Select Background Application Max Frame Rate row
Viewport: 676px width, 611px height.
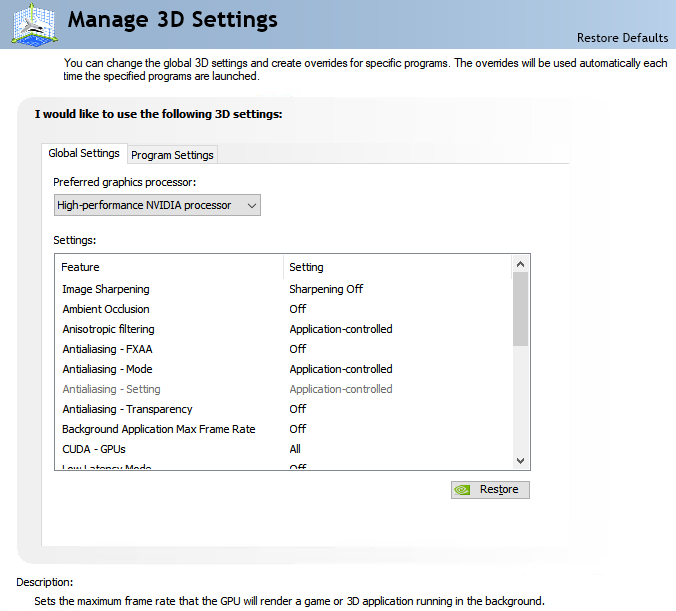(159, 429)
